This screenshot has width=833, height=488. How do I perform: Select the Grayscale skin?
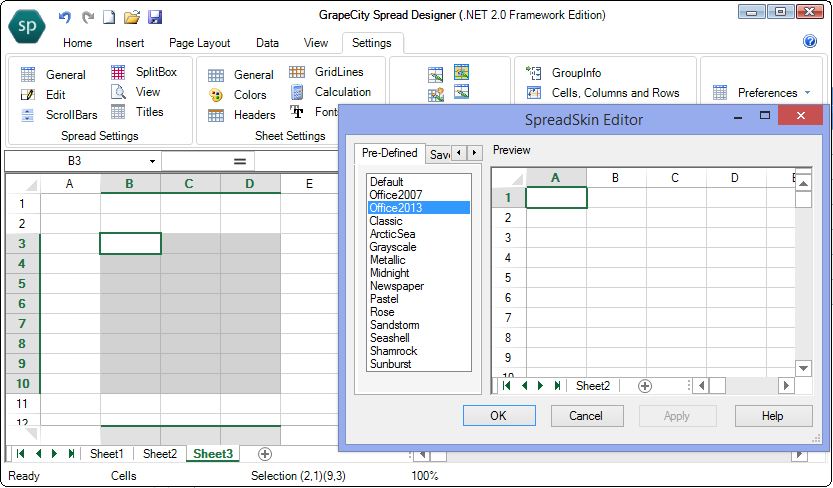pos(419,247)
